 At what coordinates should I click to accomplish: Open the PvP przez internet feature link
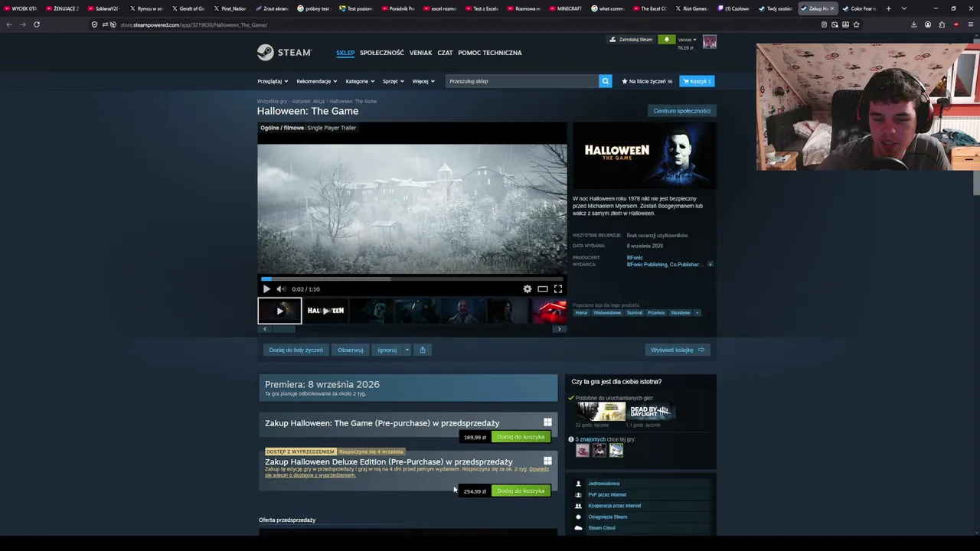point(607,494)
